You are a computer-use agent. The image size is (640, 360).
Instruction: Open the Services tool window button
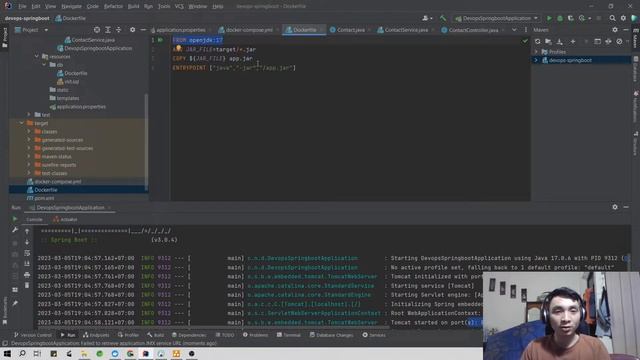tap(374, 335)
